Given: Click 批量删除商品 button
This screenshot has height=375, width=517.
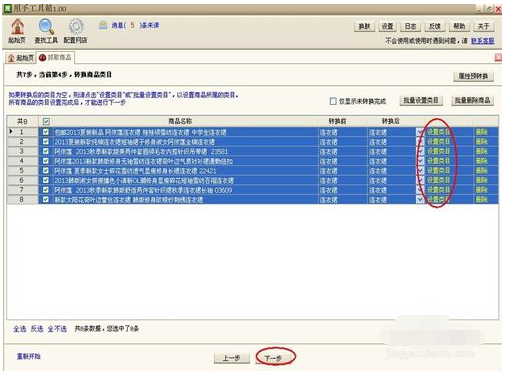Looking at the screenshot, I should [x=472, y=100].
